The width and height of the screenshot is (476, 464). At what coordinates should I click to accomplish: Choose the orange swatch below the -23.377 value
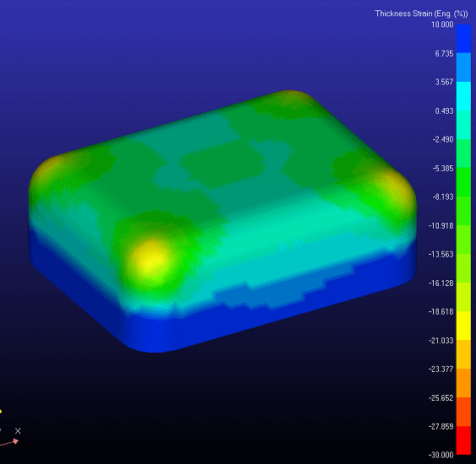click(x=463, y=383)
